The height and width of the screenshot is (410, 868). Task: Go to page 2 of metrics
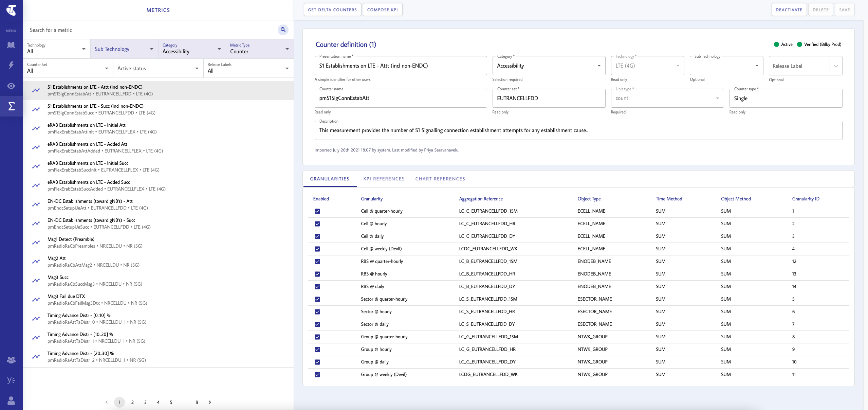[132, 402]
